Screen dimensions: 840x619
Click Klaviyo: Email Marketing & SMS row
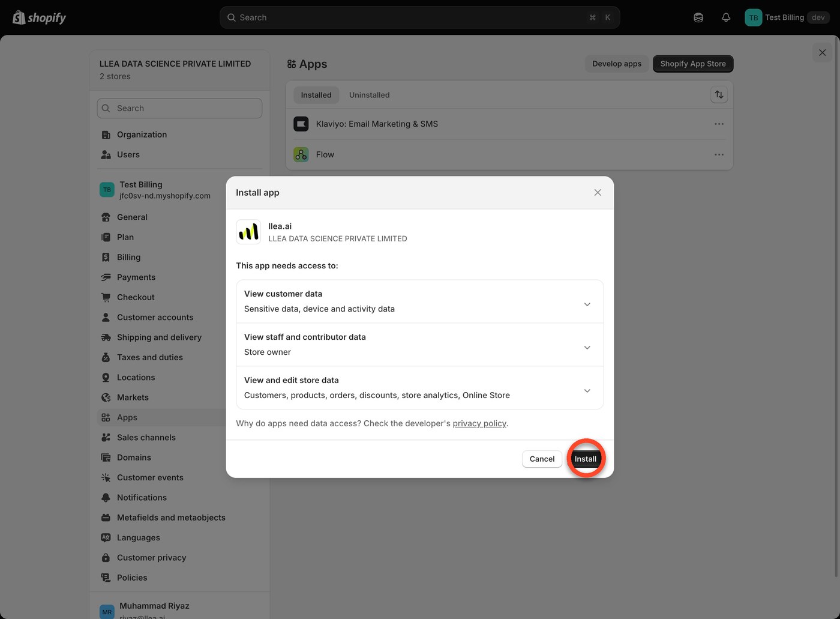point(509,124)
